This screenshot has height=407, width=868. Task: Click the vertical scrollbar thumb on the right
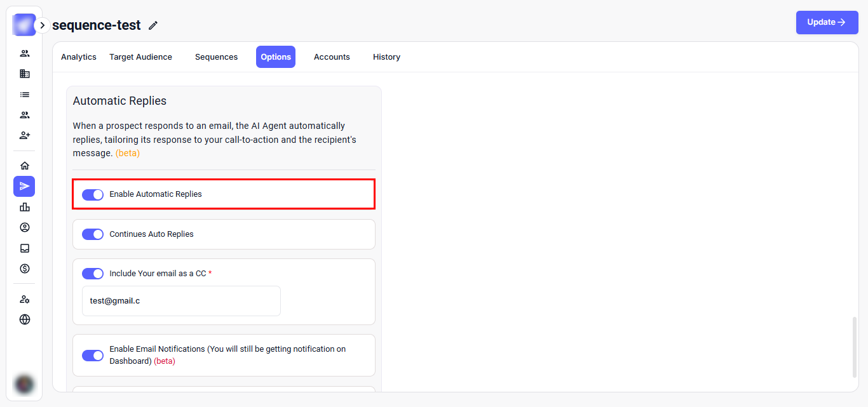(x=853, y=347)
